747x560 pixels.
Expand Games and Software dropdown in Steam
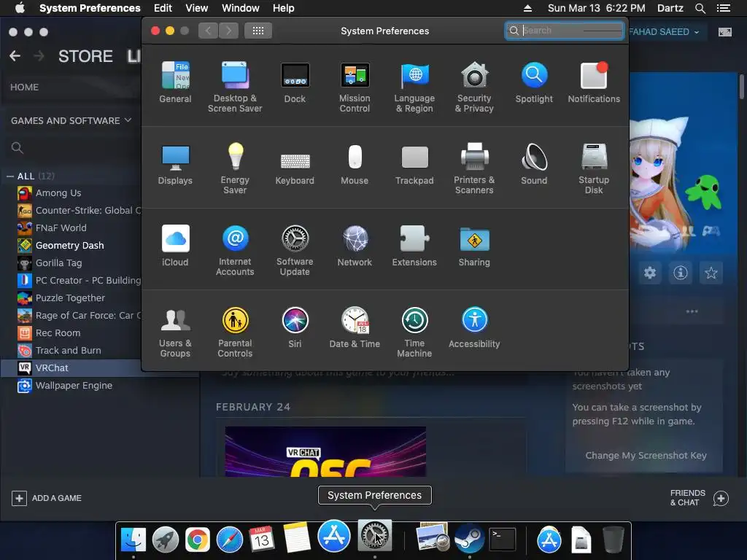71,120
